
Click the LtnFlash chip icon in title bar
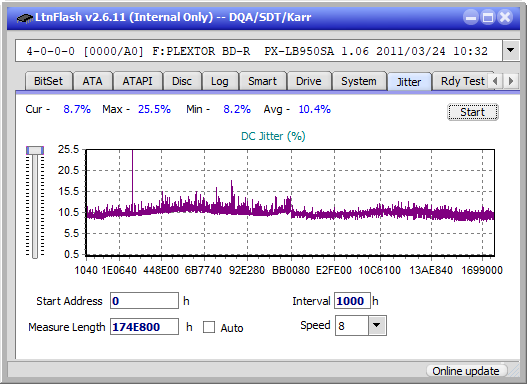[24, 17]
